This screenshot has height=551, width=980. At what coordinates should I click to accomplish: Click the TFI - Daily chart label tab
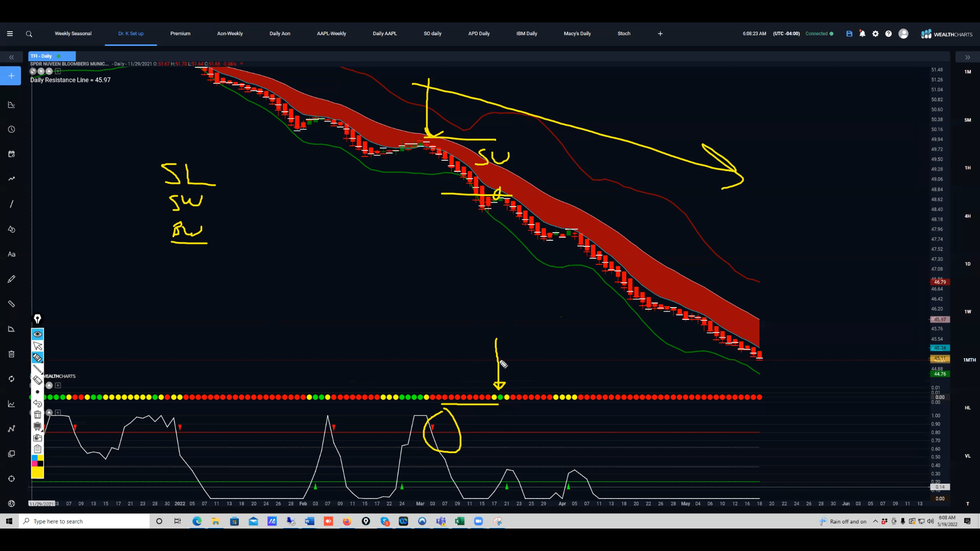tap(53, 56)
